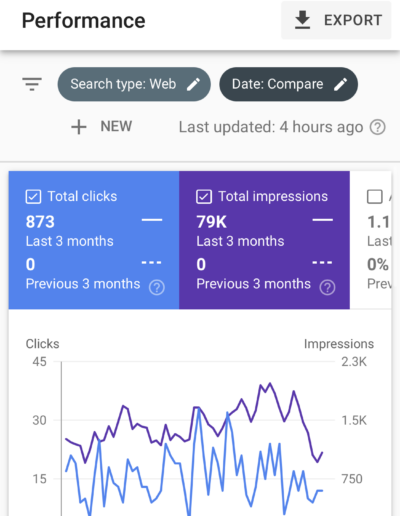Click the EXPORT button
The width and height of the screenshot is (400, 516).
coord(336,20)
